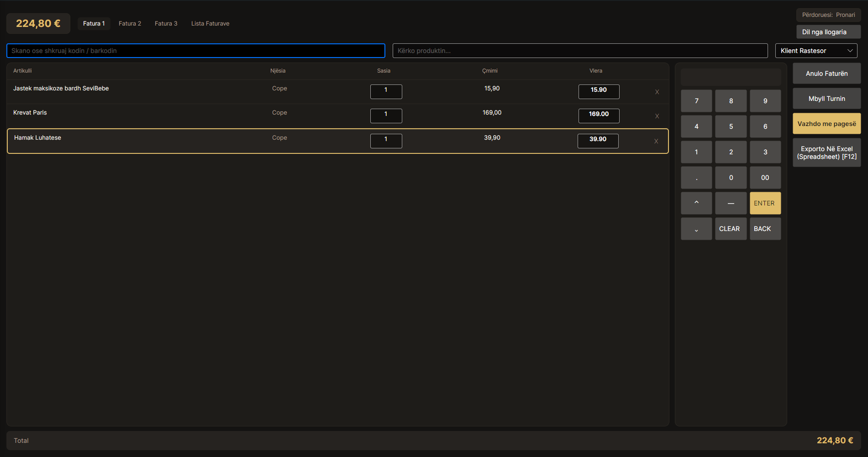This screenshot has width=868, height=457.
Task: Select the Krevat Paris article name
Action: click(30, 113)
